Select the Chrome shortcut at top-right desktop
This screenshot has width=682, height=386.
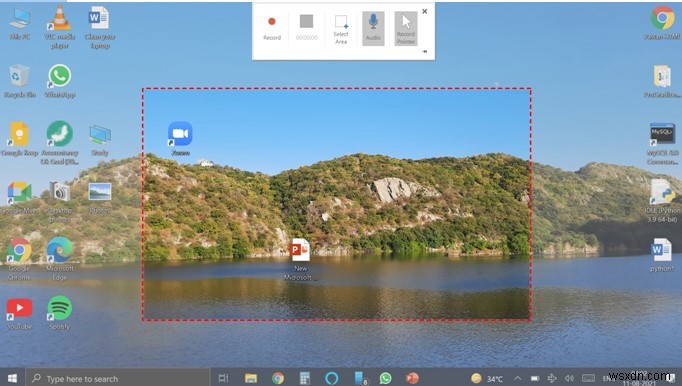point(662,22)
